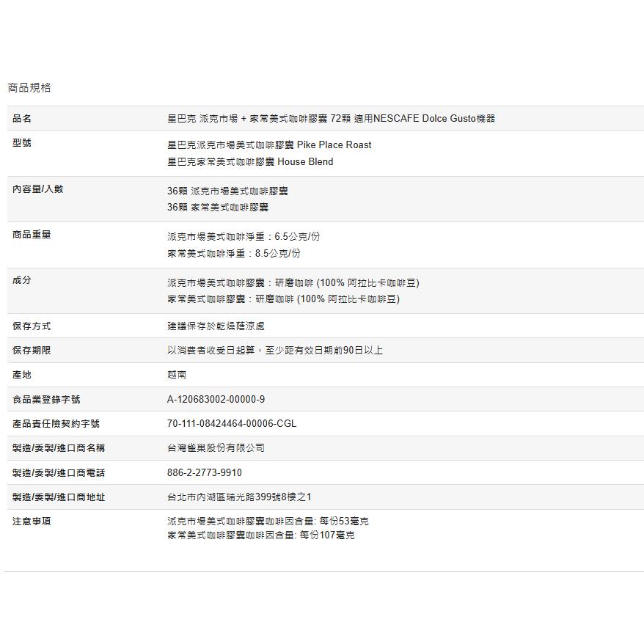Screen dimensions: 644x644
Task: Click the phone number 886-2-2773-9910
Action: click(x=210, y=472)
